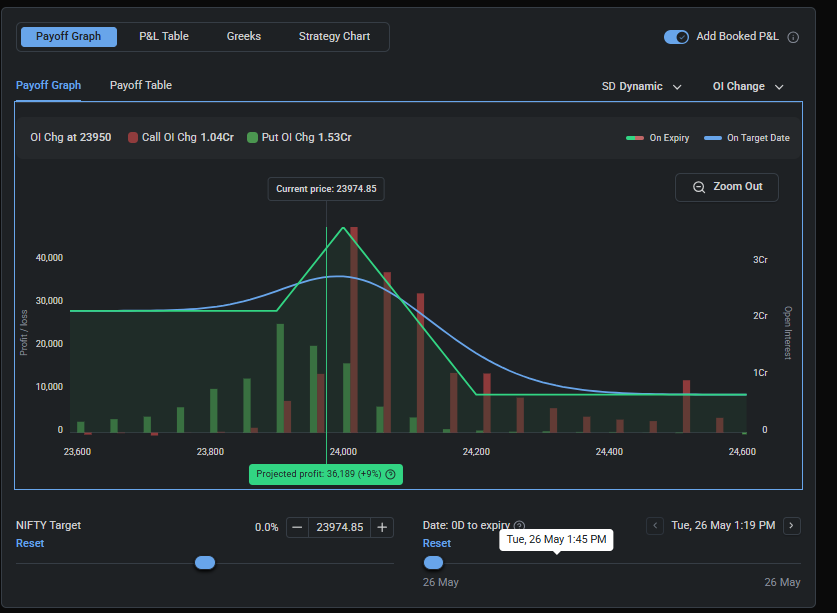
Task: Click the 24,200 x-axis label
Action: point(476,452)
